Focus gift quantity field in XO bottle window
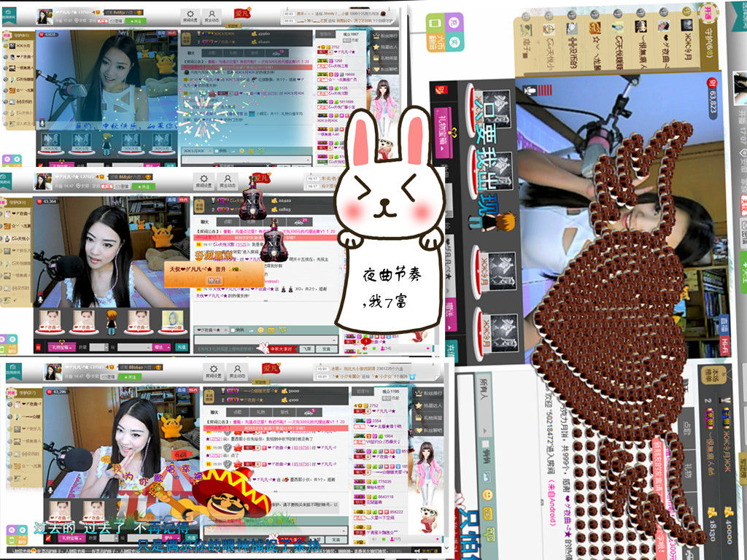747x560 pixels. [98, 347]
